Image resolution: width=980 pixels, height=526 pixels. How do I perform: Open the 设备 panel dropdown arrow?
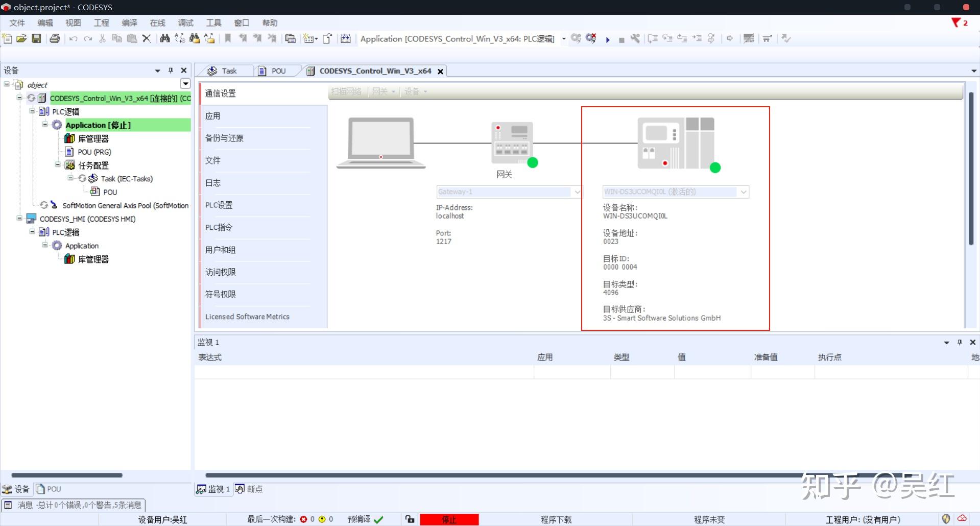(x=157, y=71)
